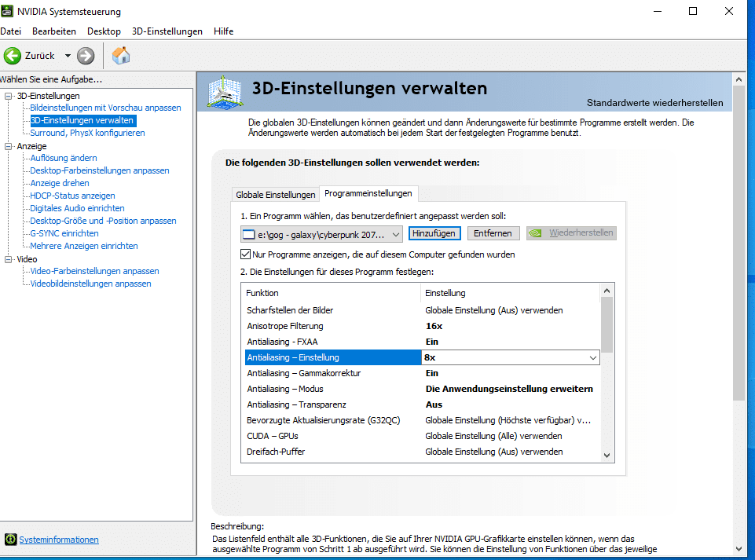Open the home page house icon
Screen dimensions: 755x560
tap(121, 56)
